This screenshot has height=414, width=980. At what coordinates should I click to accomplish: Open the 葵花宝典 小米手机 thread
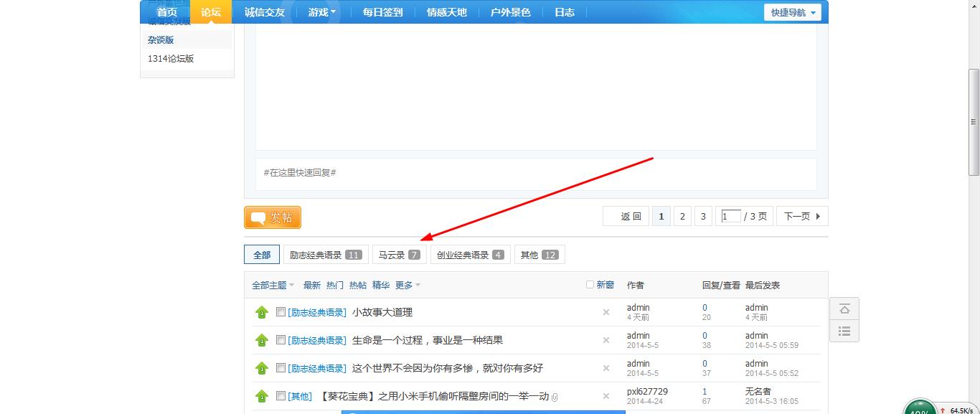click(x=435, y=396)
